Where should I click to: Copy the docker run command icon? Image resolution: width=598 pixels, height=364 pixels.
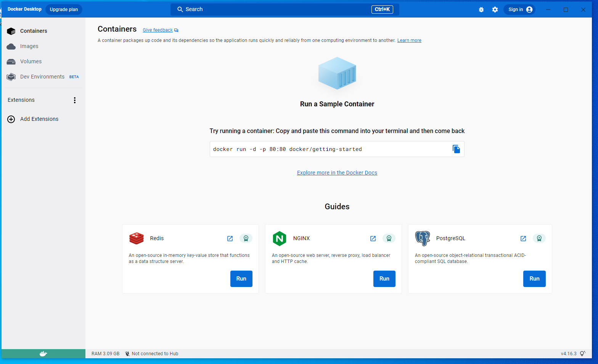[456, 149]
